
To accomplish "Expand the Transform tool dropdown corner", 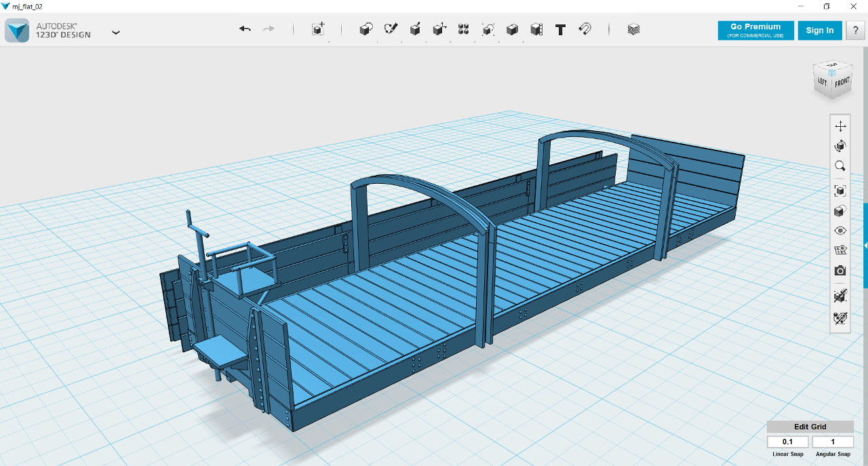I will [x=328, y=41].
